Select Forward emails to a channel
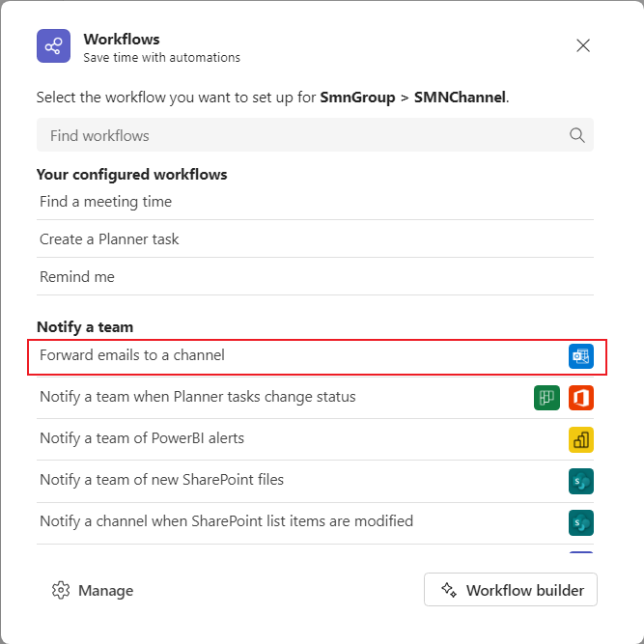The image size is (644, 644). point(317,357)
